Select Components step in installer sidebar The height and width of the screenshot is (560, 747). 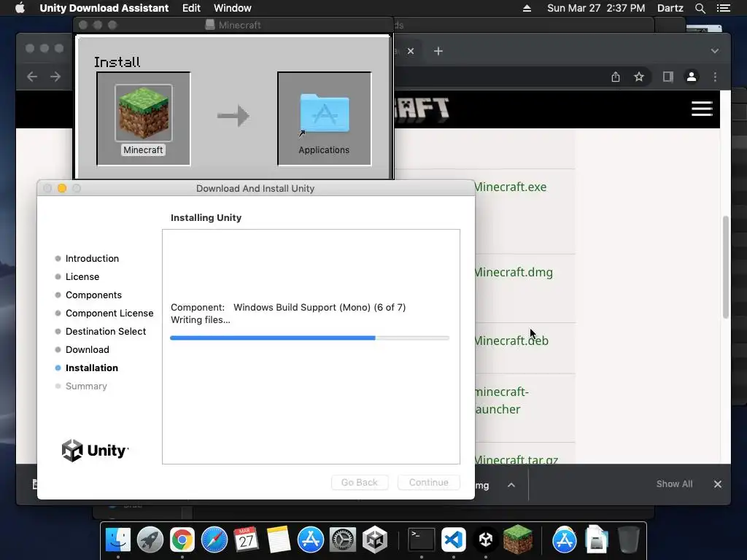click(x=93, y=295)
